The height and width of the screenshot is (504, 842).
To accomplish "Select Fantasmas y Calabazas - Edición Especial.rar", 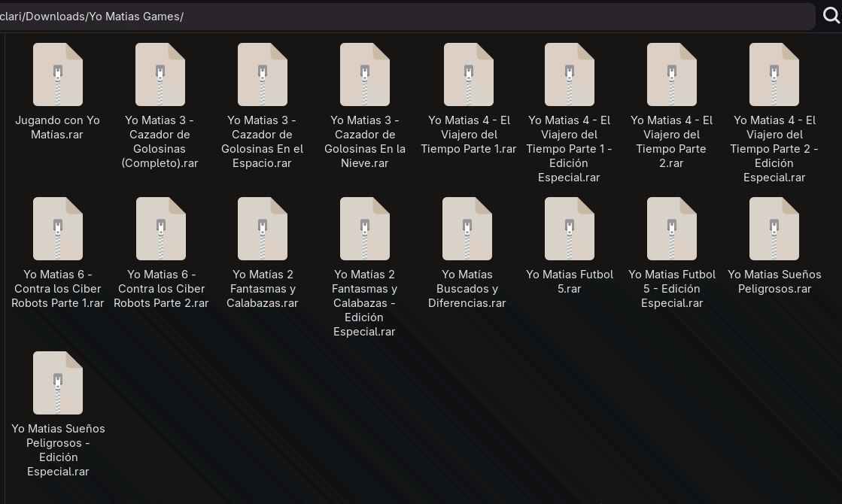I will tap(365, 229).
